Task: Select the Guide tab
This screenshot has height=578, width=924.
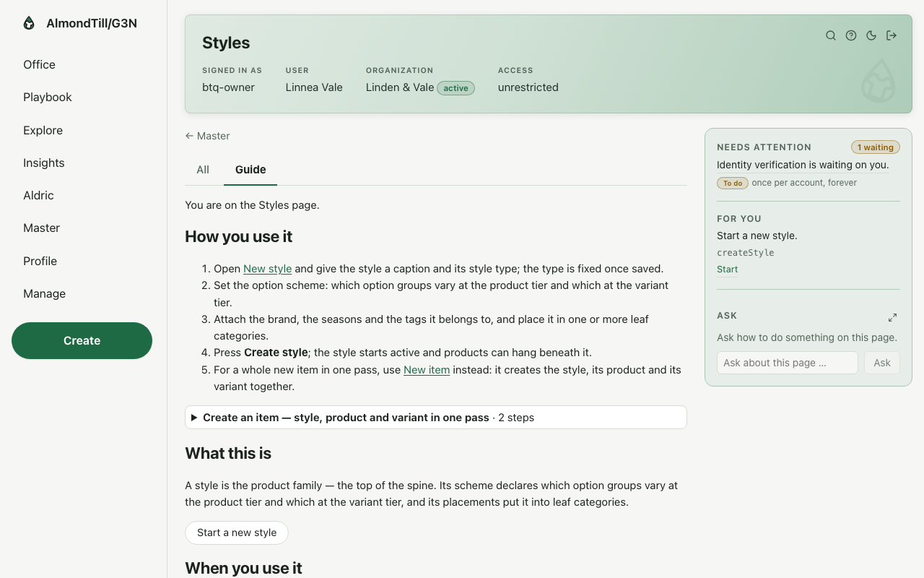Action: click(250, 170)
